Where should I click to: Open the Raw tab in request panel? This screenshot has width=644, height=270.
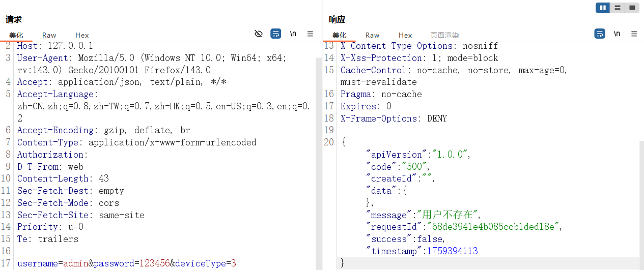point(49,35)
